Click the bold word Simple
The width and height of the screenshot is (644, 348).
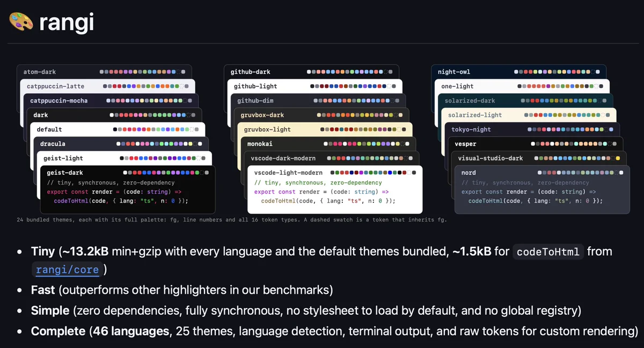(50, 310)
